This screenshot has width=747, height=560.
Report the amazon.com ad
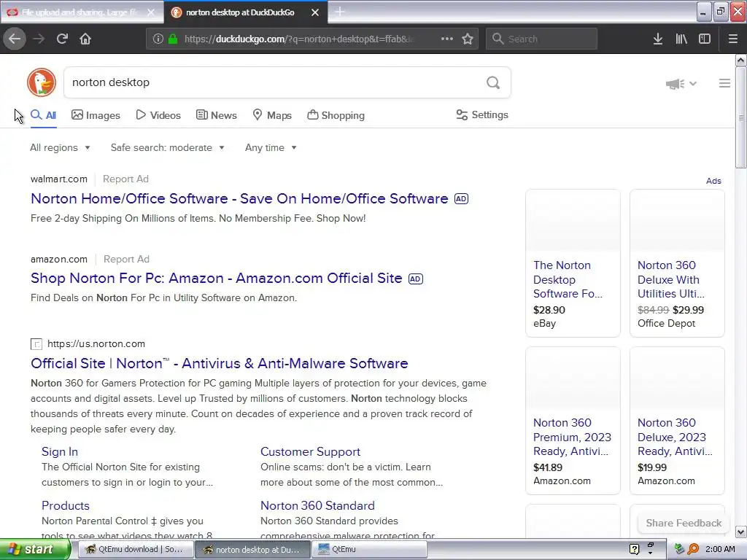click(x=126, y=259)
